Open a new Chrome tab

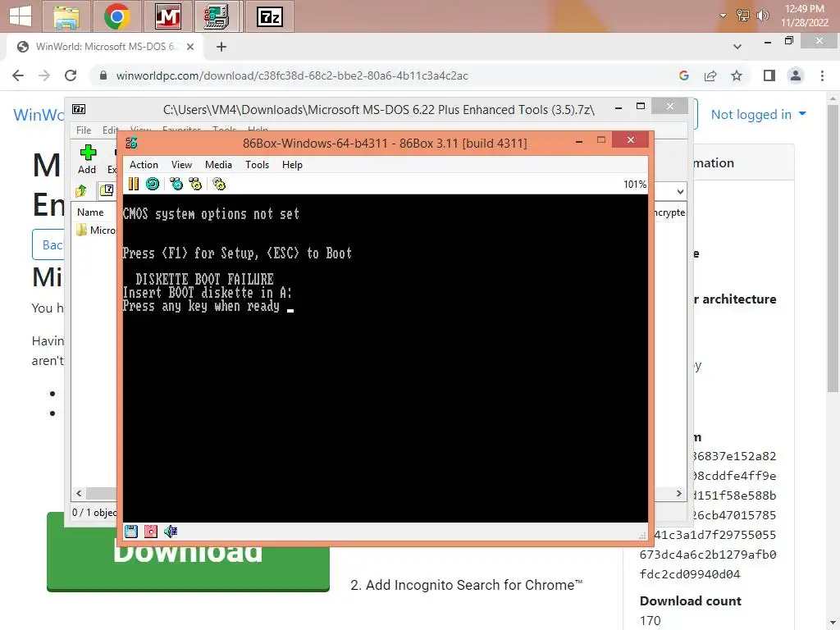coord(221,47)
